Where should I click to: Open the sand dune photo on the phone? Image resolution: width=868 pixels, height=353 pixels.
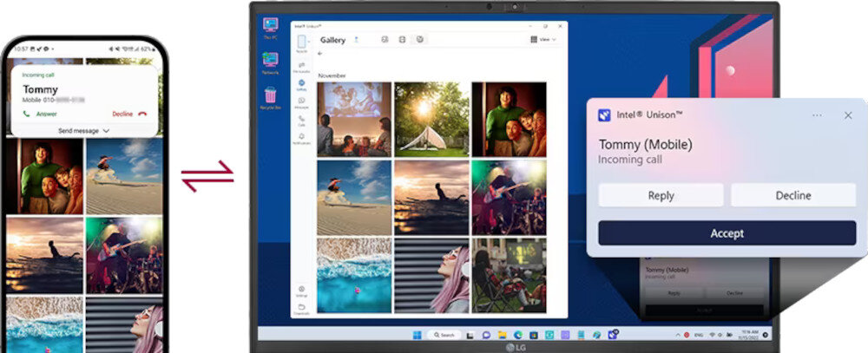tap(124, 176)
